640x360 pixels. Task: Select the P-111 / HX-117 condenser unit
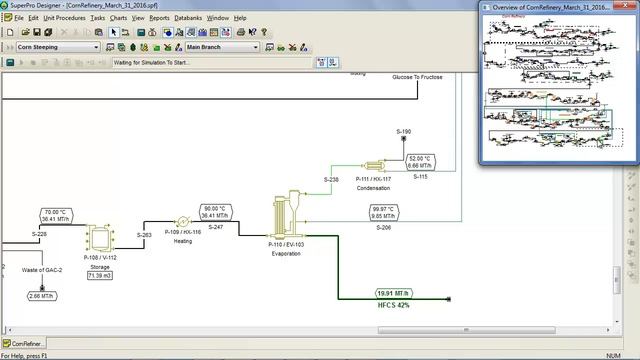click(x=374, y=165)
